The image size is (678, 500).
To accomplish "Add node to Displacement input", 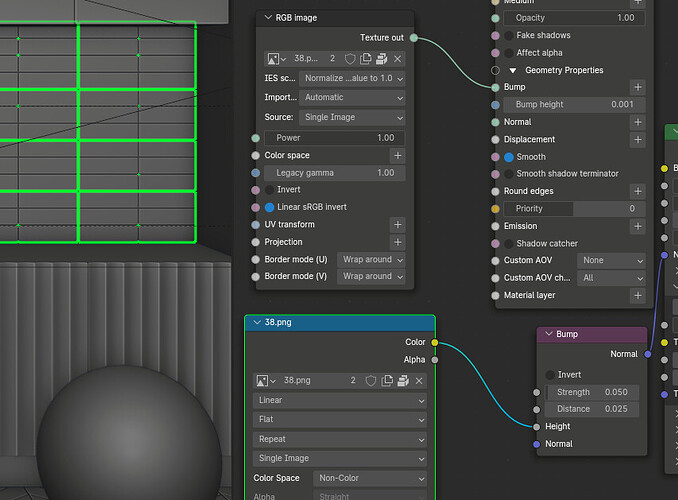I will tap(638, 140).
